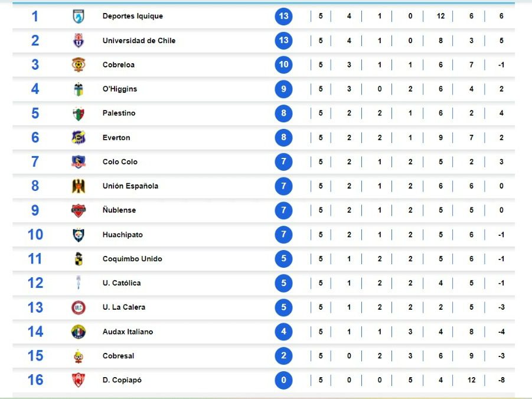532x399 pixels.
Task: Click the Universidad de Chile crest icon
Action: point(79,40)
